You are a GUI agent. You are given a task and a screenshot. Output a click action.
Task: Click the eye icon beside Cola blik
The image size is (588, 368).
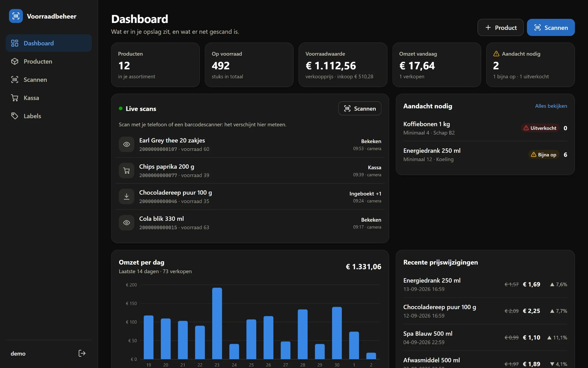(x=126, y=223)
